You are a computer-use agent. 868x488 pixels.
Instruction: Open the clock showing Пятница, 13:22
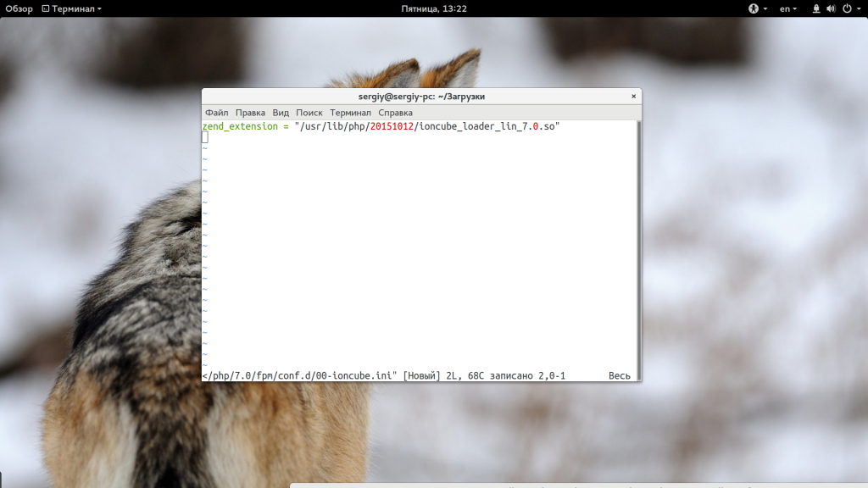point(434,8)
